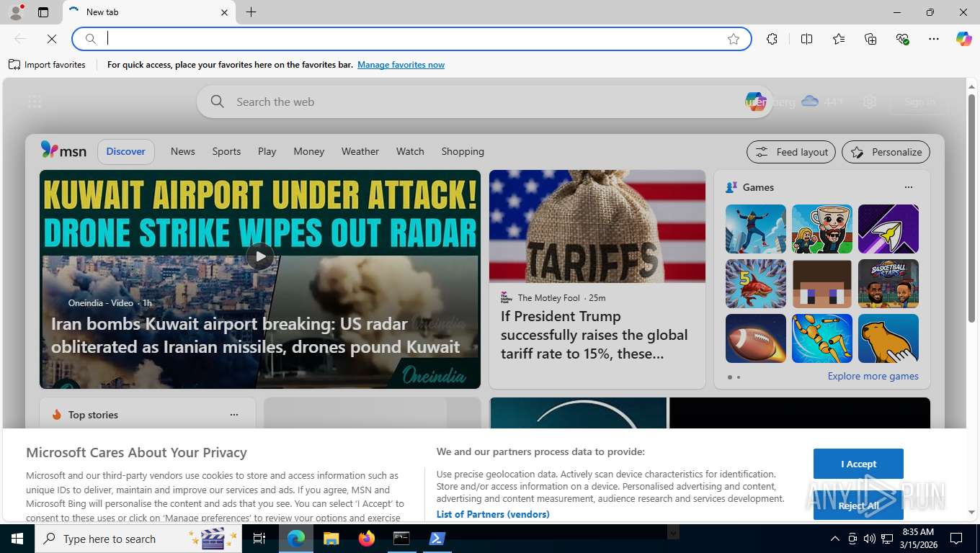The image size is (980, 553).
Task: Open the notification center icon
Action: click(x=956, y=539)
